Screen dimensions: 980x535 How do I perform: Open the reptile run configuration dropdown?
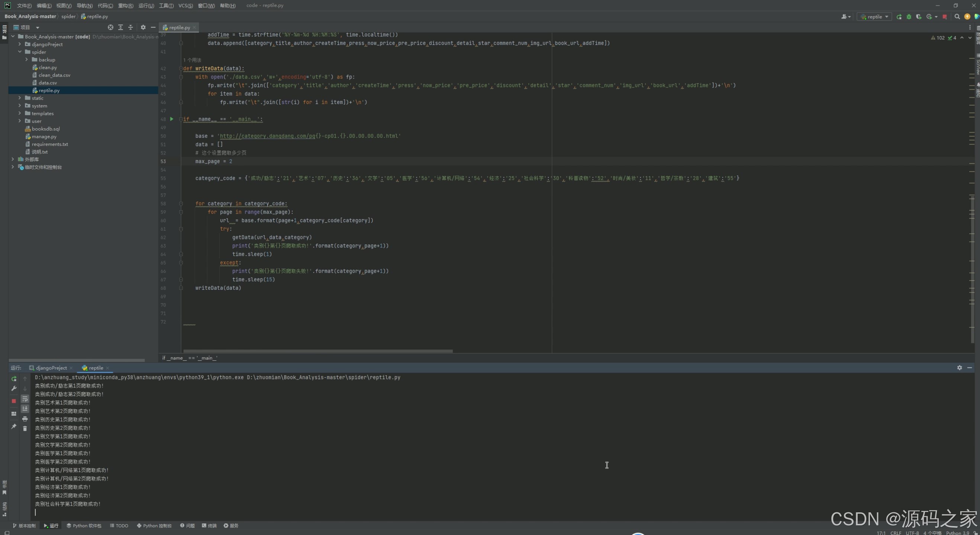coord(875,17)
